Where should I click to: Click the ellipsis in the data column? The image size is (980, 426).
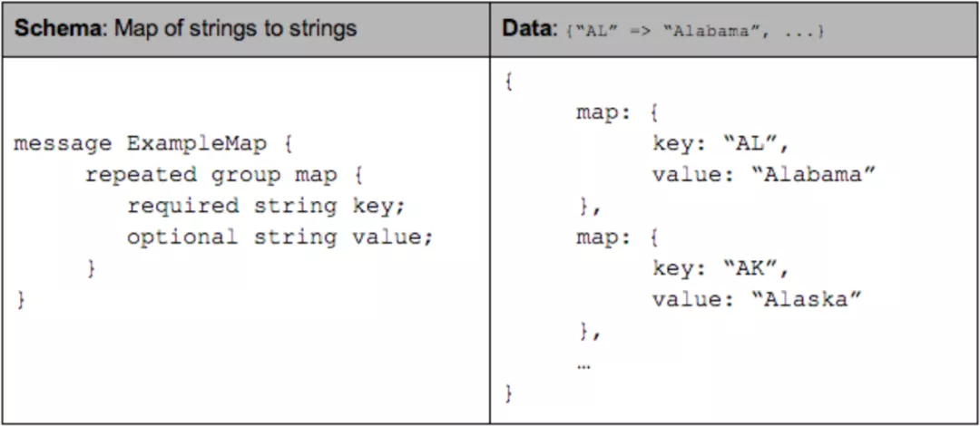tap(583, 367)
